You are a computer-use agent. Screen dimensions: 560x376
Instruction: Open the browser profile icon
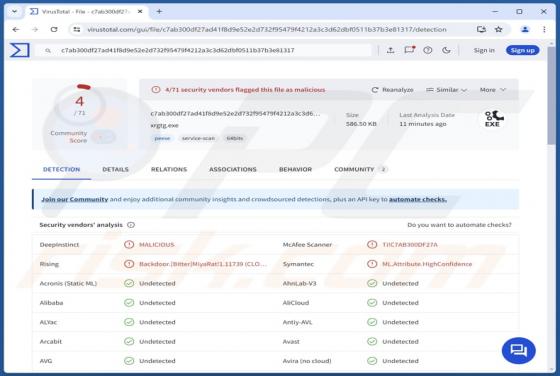click(525, 30)
